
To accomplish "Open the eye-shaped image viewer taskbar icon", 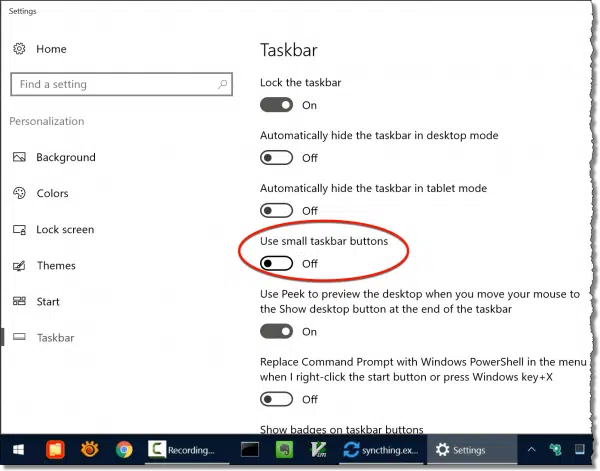I will [x=90, y=450].
